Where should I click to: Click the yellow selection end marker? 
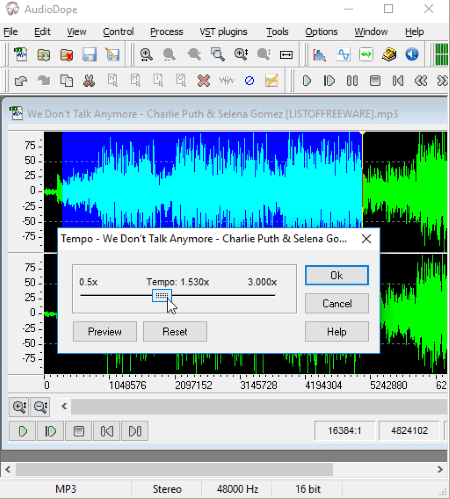click(x=363, y=134)
